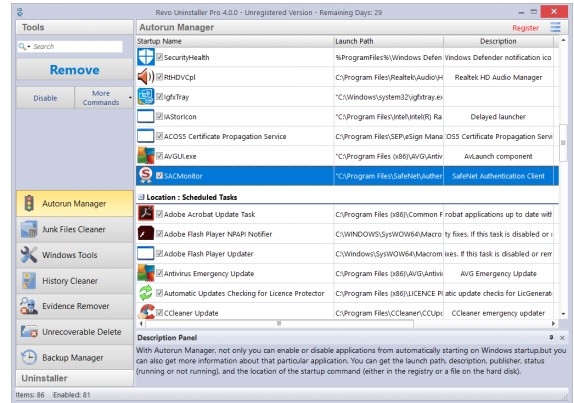Open the Junk Files Cleaner tool
574x403 pixels.
pyautogui.click(x=74, y=230)
